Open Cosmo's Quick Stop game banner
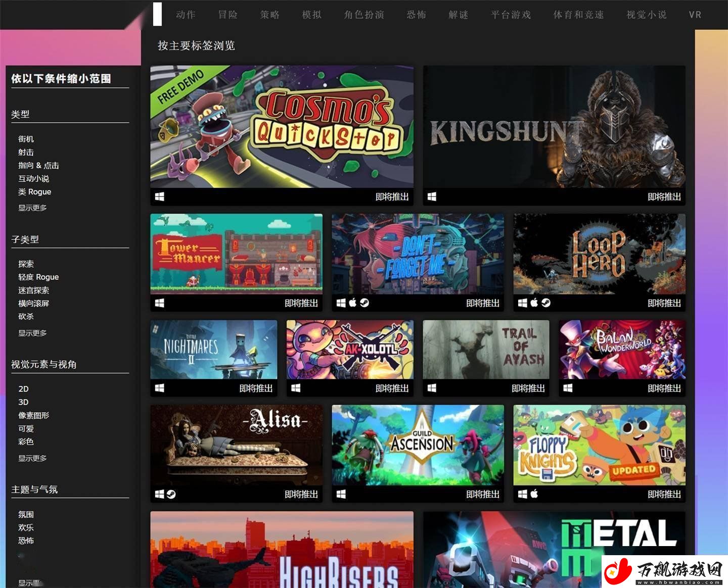728x588 pixels. (282, 127)
